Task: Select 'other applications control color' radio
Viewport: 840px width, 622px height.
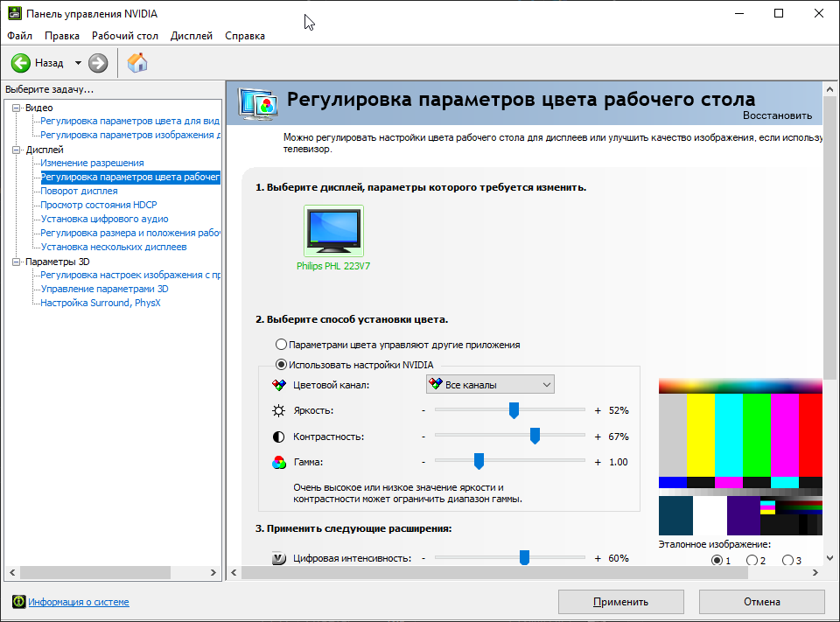Action: point(281,345)
